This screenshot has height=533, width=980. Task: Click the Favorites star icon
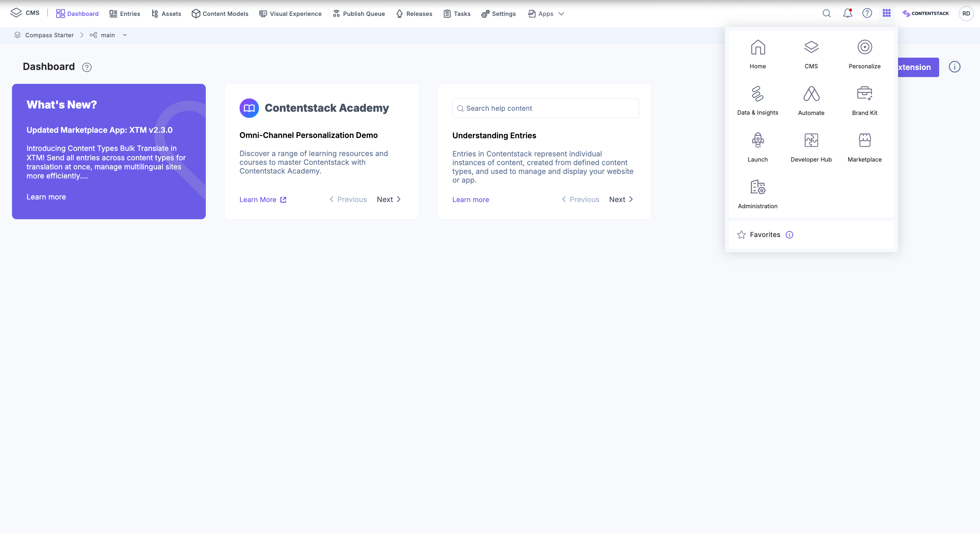(x=741, y=234)
